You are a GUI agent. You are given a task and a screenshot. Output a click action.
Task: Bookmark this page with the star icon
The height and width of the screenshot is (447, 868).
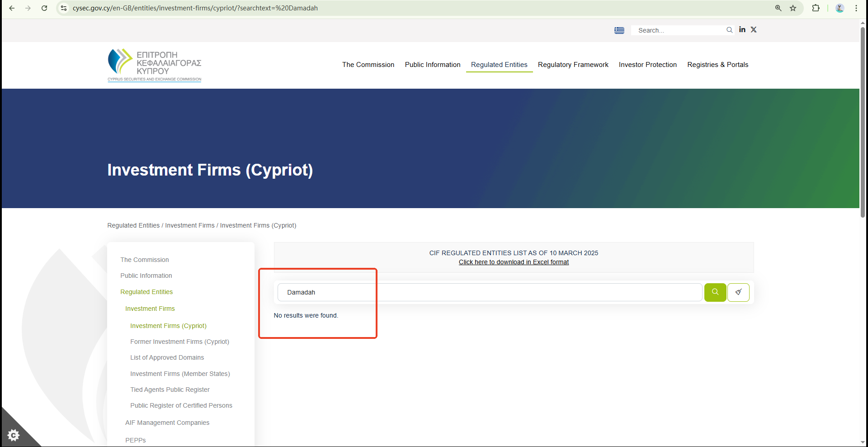click(793, 8)
